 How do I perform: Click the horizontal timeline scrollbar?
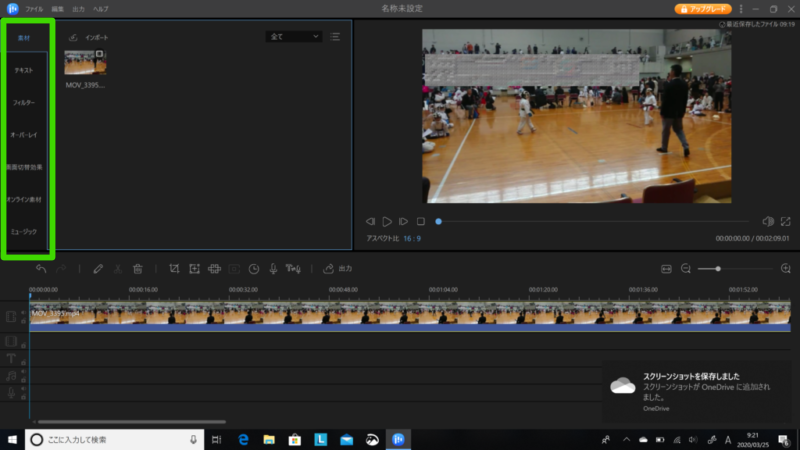click(132, 422)
